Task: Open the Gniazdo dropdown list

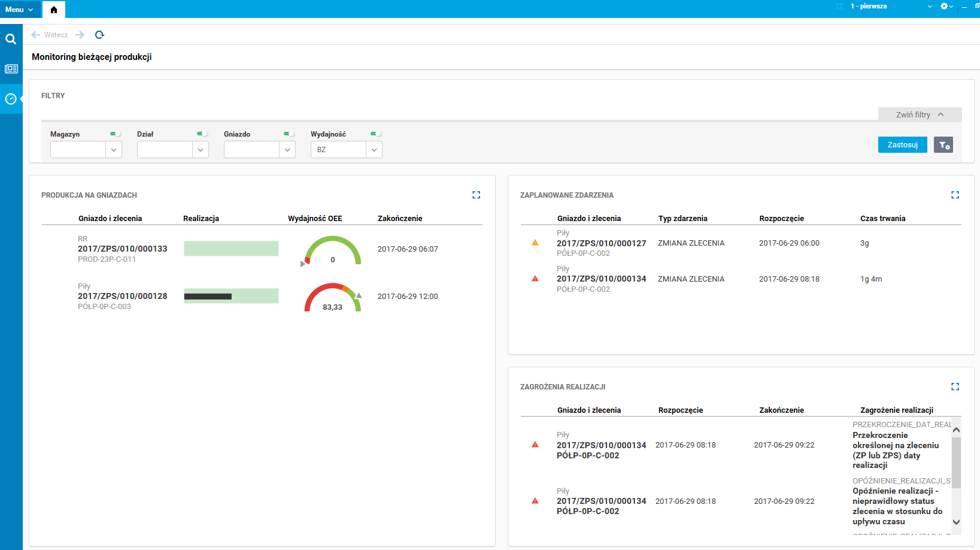Action: 287,150
